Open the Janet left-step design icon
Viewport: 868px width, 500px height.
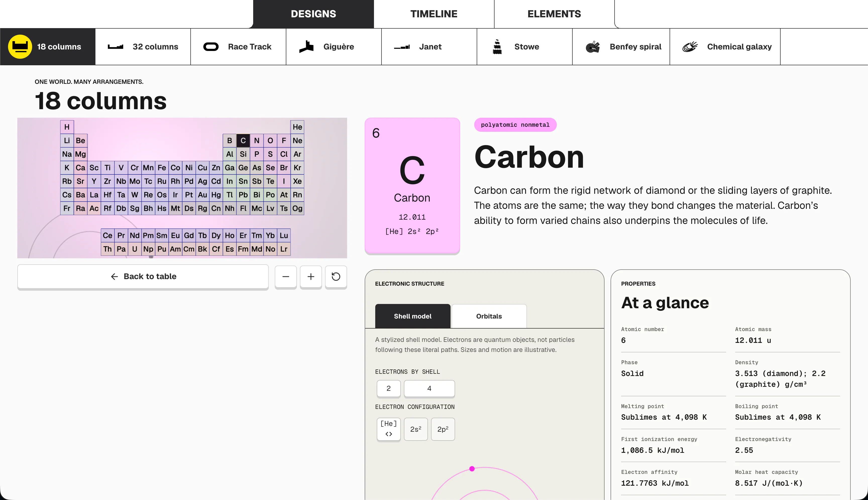pyautogui.click(x=402, y=47)
